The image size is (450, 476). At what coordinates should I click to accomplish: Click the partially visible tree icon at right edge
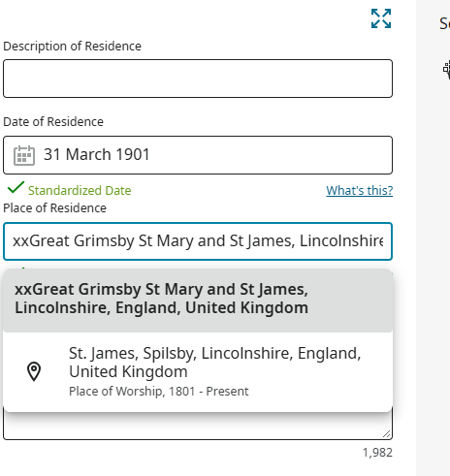(446, 69)
